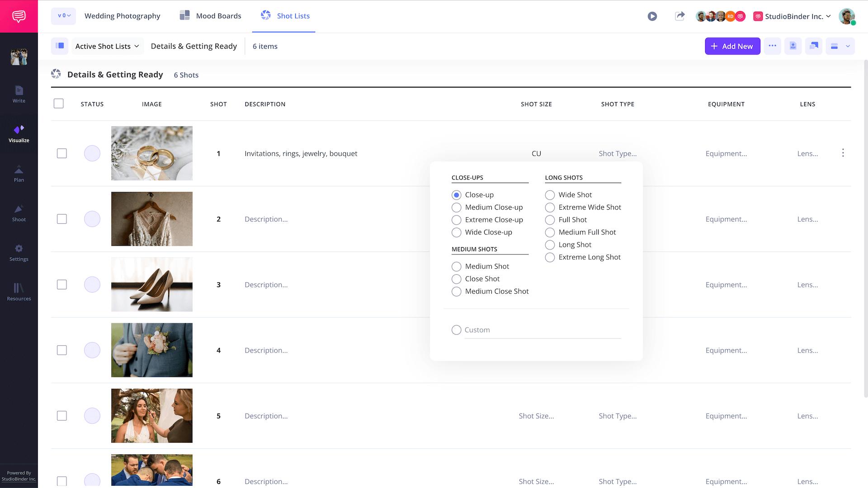Check the box for shot 2 row
The height and width of the screenshot is (488, 868).
[62, 219]
